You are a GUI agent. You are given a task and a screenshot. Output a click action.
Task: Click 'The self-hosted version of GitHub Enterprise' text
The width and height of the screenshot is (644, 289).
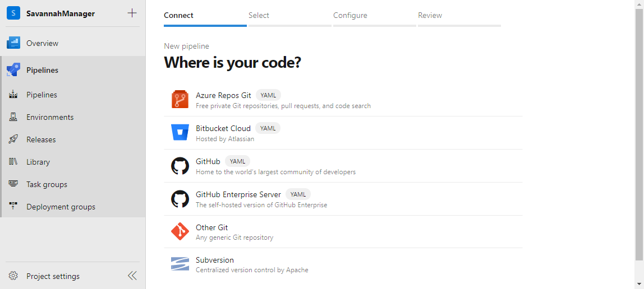coord(261,204)
